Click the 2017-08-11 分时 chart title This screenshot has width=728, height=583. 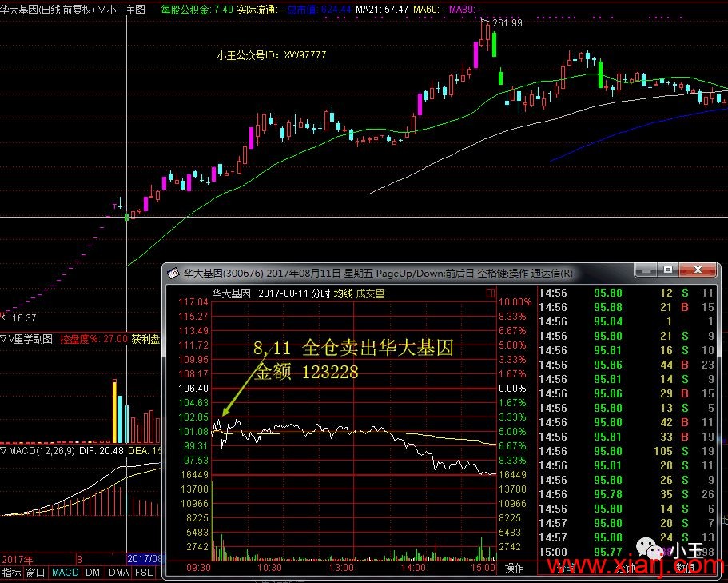(294, 293)
